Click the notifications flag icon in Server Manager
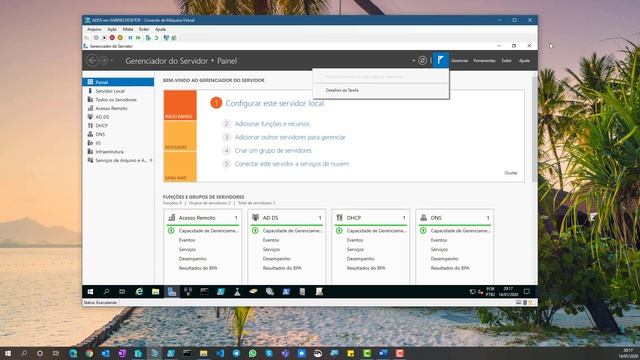Viewport: 640px width, 360px height. pyautogui.click(x=440, y=60)
